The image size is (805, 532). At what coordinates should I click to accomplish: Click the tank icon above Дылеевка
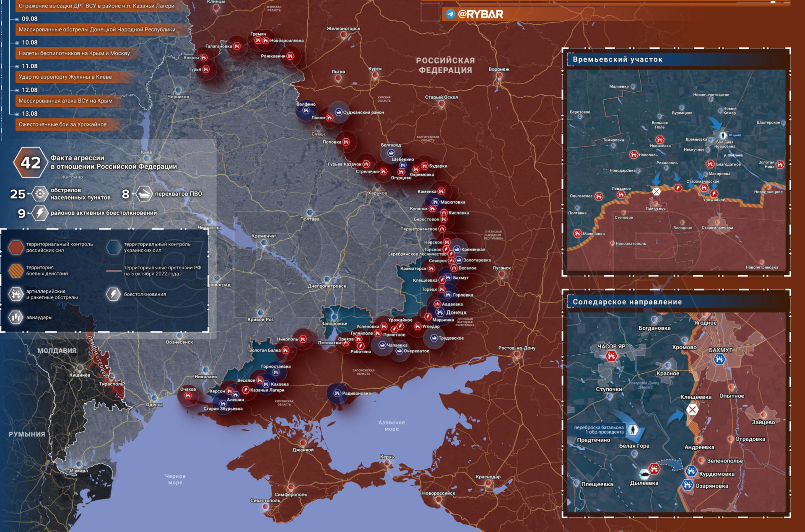(x=644, y=474)
